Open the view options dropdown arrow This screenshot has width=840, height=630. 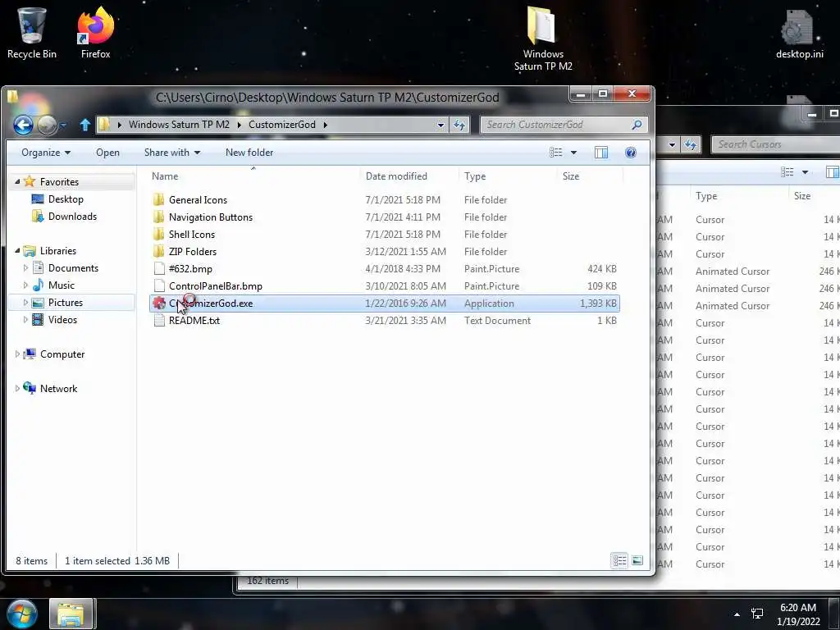[573, 153]
